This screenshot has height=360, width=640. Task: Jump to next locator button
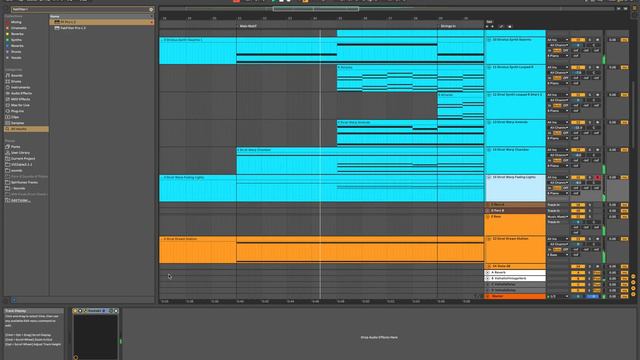[x=492, y=27]
